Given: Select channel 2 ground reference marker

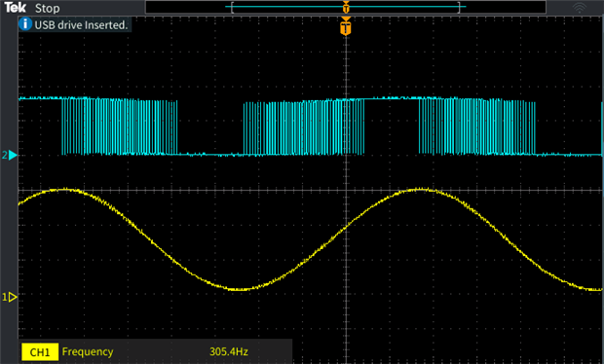Looking at the screenshot, I should [x=10, y=155].
